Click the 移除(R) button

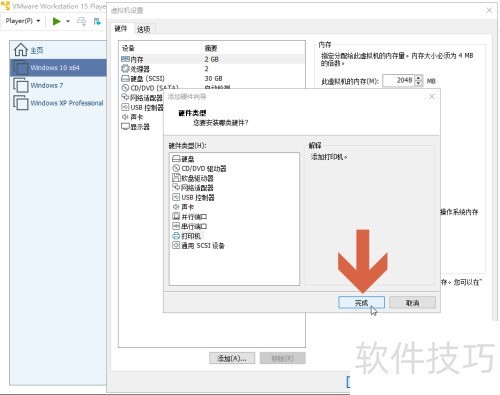click(x=283, y=358)
